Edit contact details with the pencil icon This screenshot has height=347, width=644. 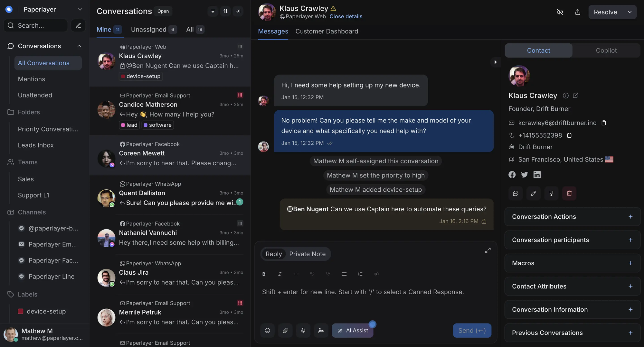[x=533, y=193]
